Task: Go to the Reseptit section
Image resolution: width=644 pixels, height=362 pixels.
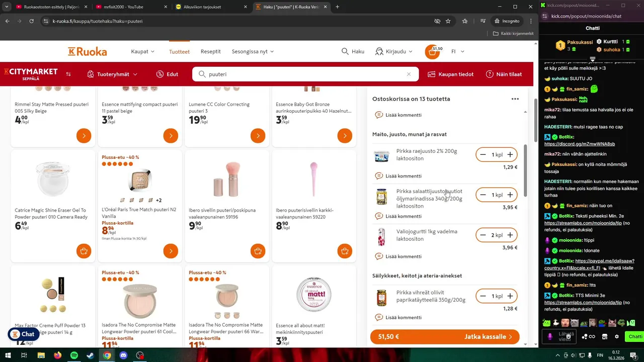Action: coord(211,51)
